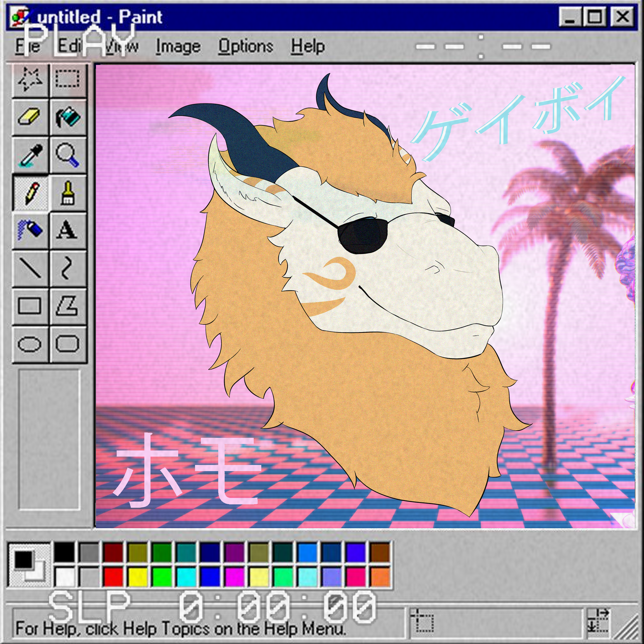
Task: Select the Free-Form Select tool
Action: click(30, 80)
